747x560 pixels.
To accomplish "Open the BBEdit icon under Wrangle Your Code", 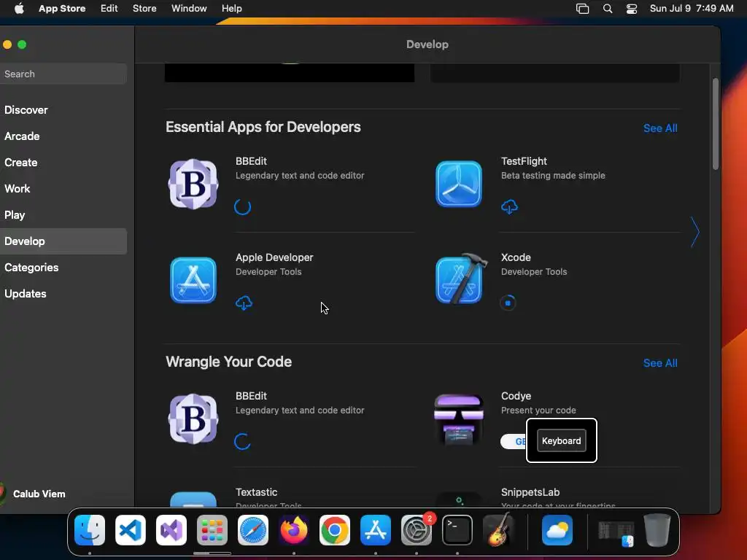I will 193,419.
